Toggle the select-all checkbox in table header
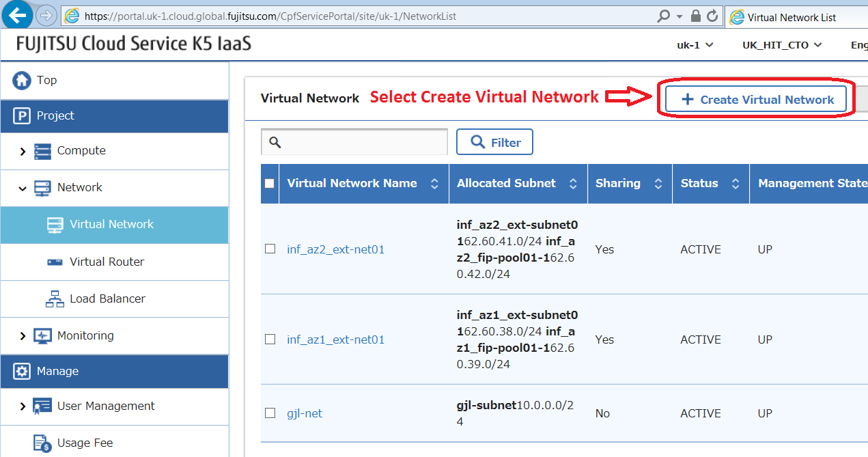This screenshot has width=868, height=457. tap(269, 183)
